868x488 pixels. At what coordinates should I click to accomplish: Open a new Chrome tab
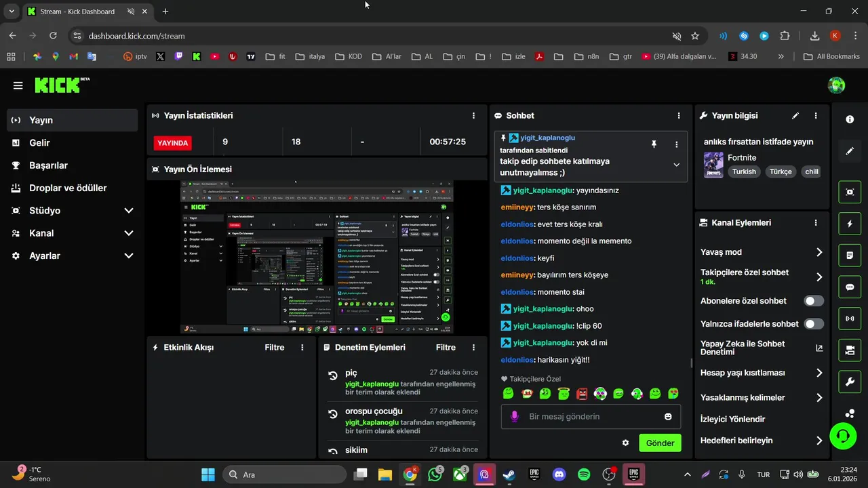165,12
